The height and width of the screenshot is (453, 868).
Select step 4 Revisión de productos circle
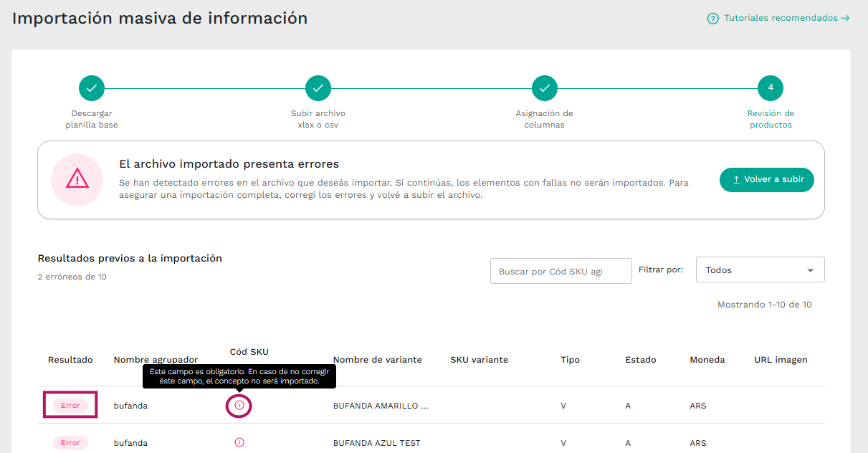[x=771, y=88]
